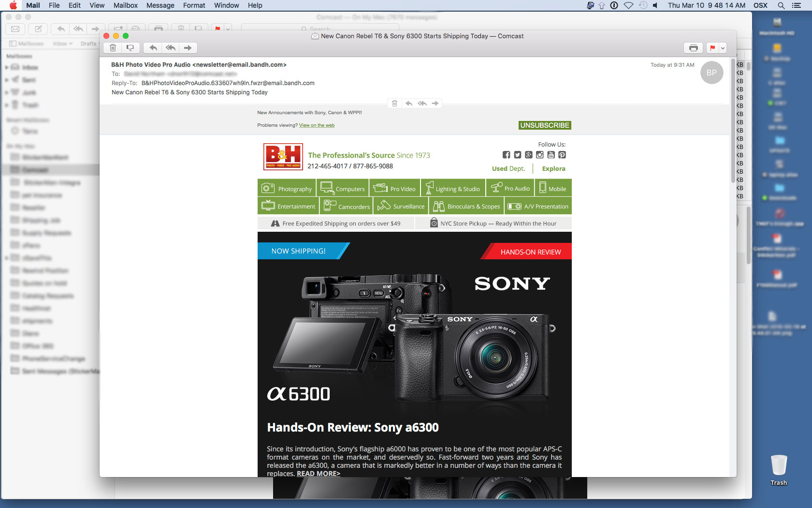Mark the message as junk with thumbs-down icon
The height and width of the screenshot is (508, 812).
click(x=130, y=48)
